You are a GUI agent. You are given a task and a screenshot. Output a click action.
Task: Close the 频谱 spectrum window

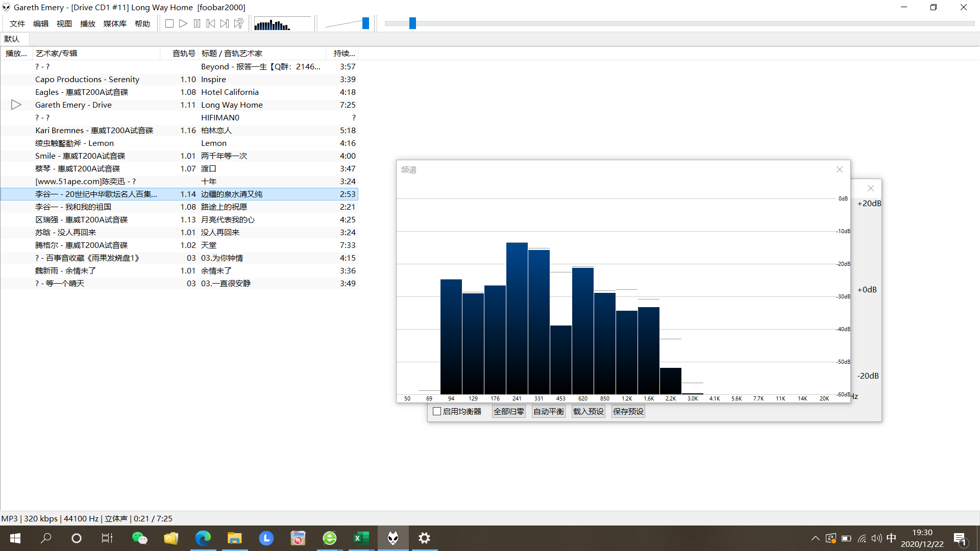[x=840, y=169]
